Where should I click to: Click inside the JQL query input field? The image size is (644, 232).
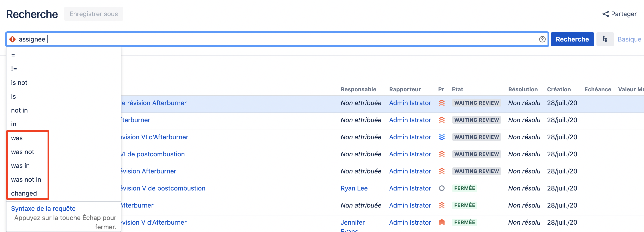tap(275, 39)
